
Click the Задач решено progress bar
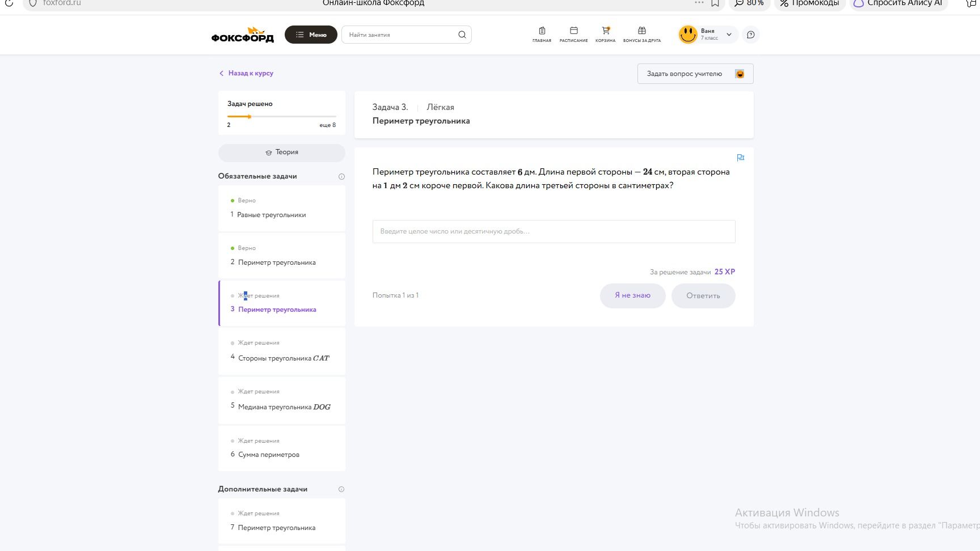(281, 117)
